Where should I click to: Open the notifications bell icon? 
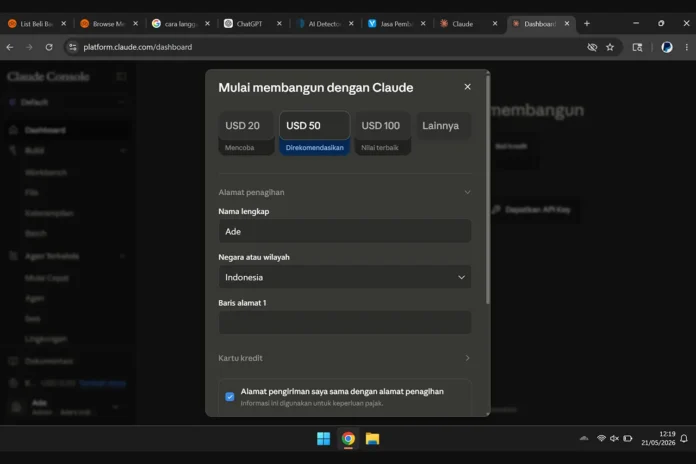(684, 439)
